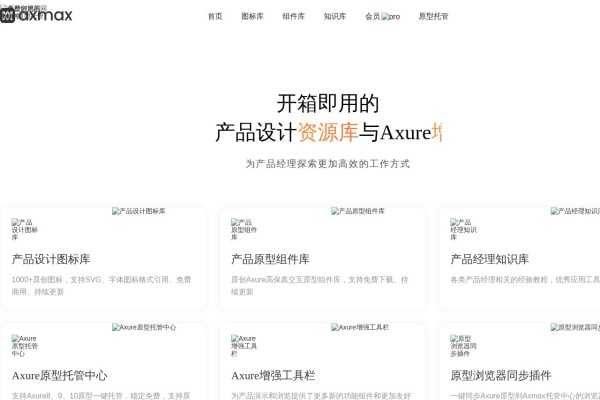Open the 原型浏览器同步插件 card title
The width and height of the screenshot is (600, 400).
[x=501, y=376]
